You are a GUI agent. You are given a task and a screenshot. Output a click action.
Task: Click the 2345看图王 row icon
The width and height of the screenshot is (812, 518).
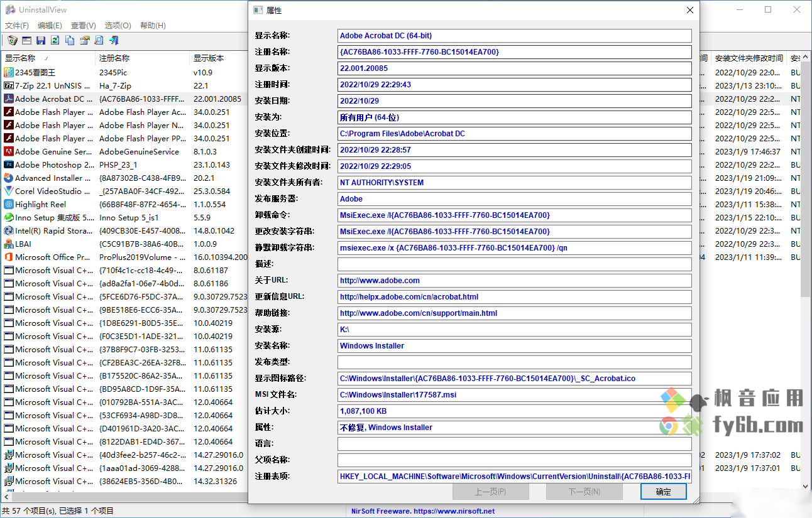tap(9, 72)
